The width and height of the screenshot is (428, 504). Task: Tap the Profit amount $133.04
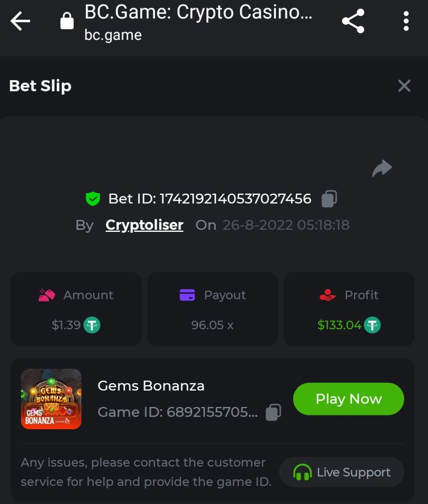tap(339, 325)
